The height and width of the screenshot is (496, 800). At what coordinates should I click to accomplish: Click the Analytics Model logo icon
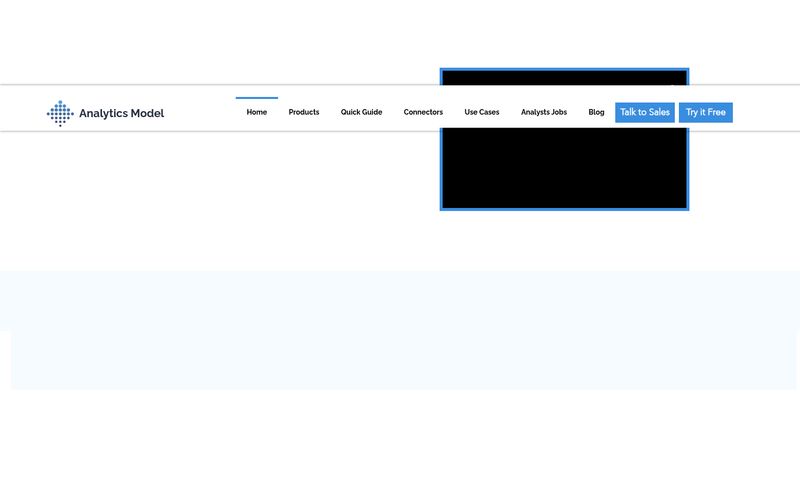pyautogui.click(x=60, y=113)
